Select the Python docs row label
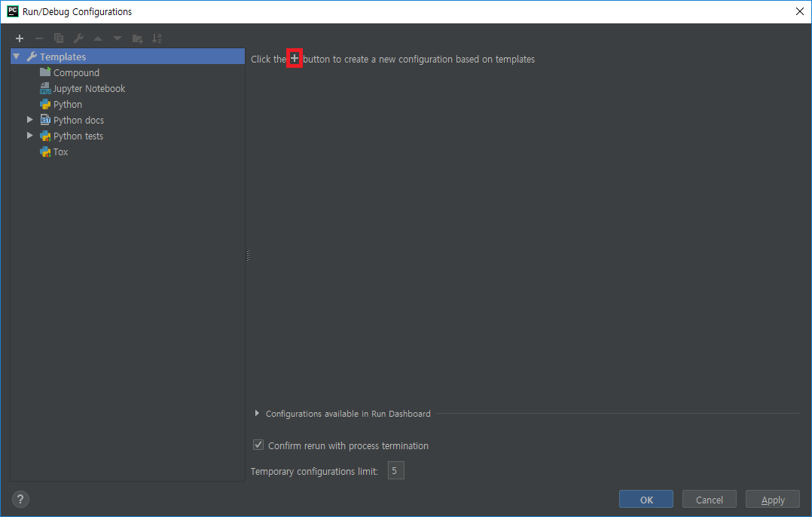 78,120
